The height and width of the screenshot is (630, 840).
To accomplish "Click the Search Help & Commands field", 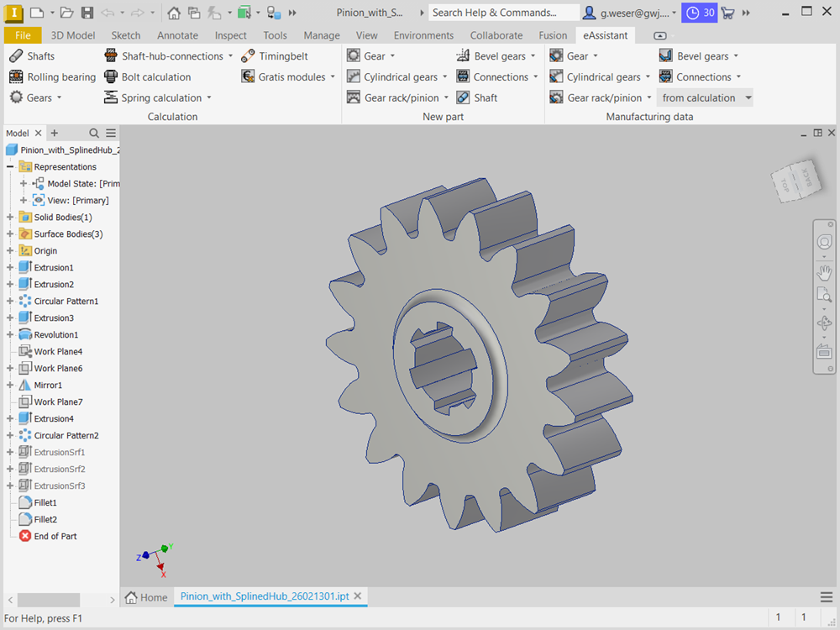I will (502, 13).
